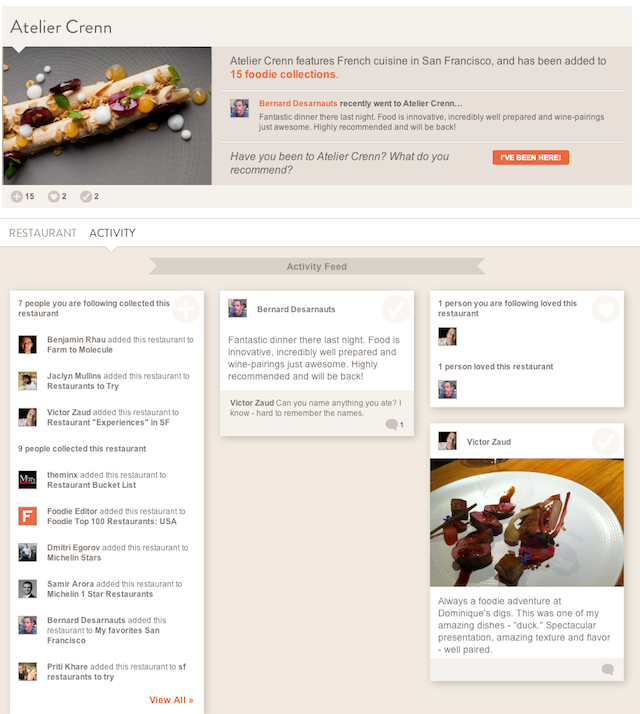This screenshot has height=714, width=640.
Task: Click the large plus icon on the collected card
Action: (x=185, y=309)
